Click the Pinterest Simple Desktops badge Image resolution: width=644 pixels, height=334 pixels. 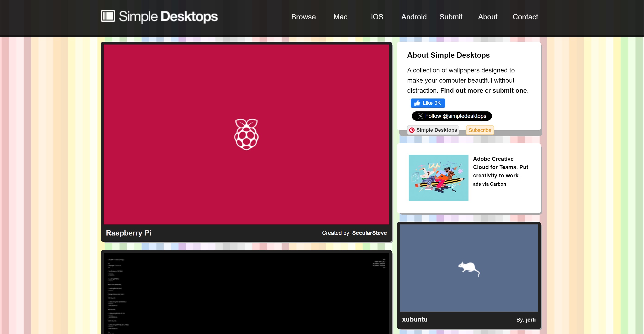pyautogui.click(x=433, y=130)
